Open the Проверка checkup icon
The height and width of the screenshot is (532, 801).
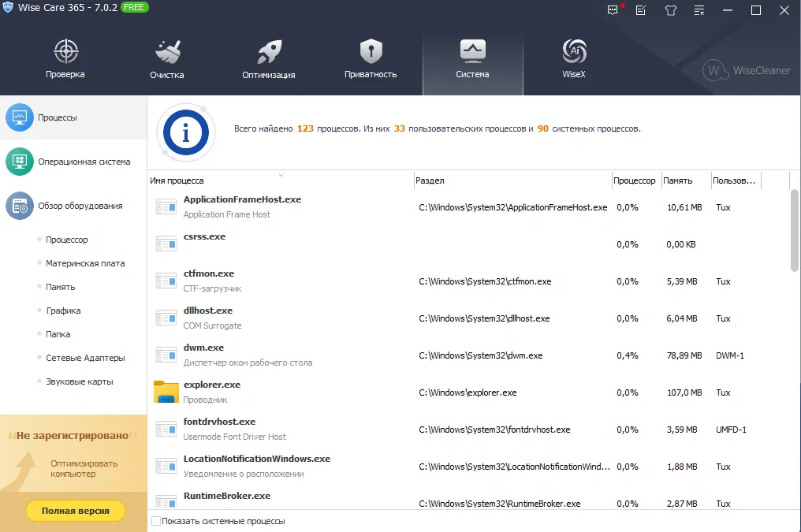[x=66, y=51]
